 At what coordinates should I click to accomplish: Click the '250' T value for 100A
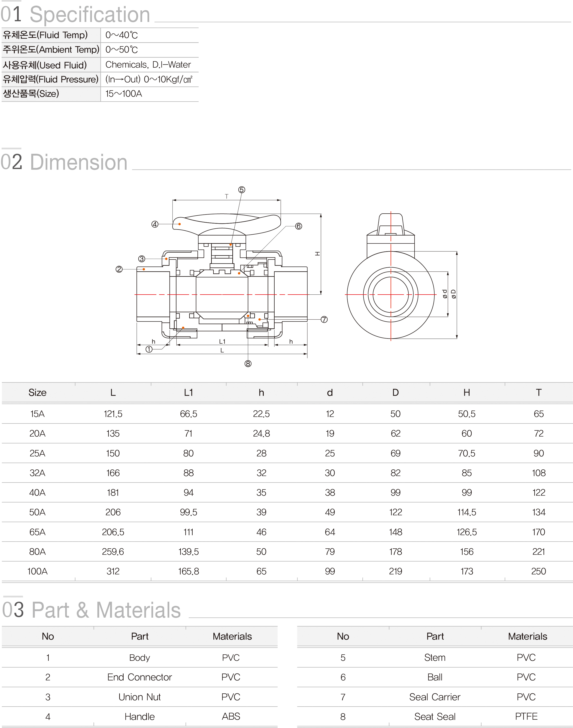point(539,571)
